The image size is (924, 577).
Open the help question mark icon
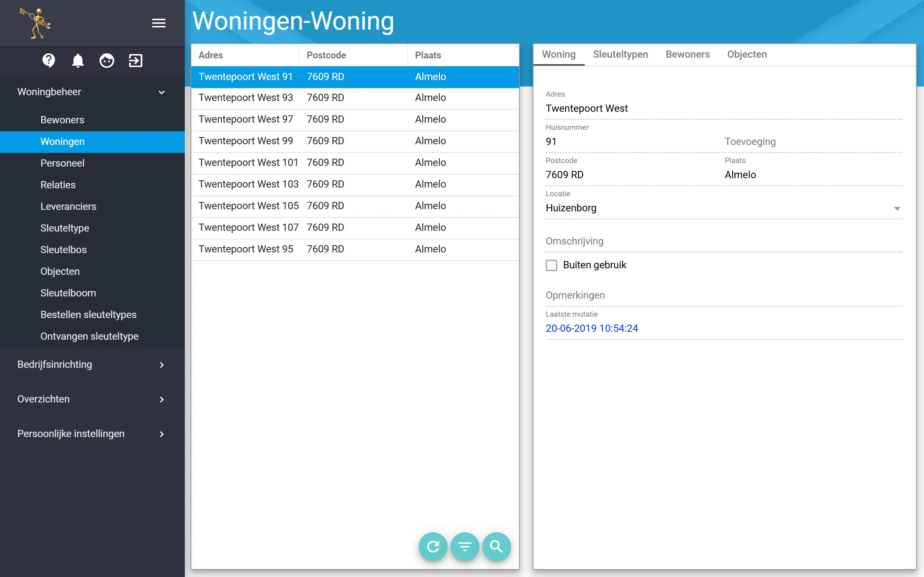pos(49,60)
